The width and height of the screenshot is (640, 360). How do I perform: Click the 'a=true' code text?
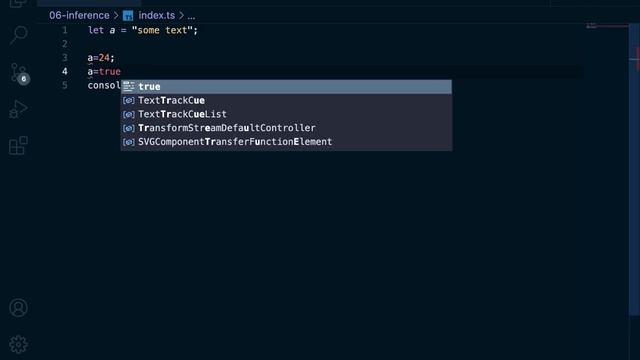[x=104, y=72]
